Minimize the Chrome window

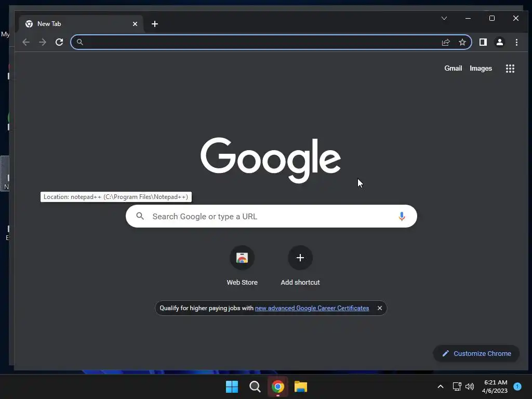click(x=468, y=18)
